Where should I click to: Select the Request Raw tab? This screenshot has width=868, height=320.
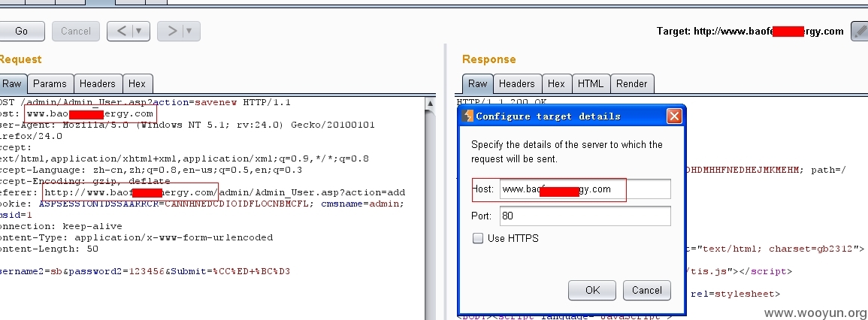pos(12,83)
